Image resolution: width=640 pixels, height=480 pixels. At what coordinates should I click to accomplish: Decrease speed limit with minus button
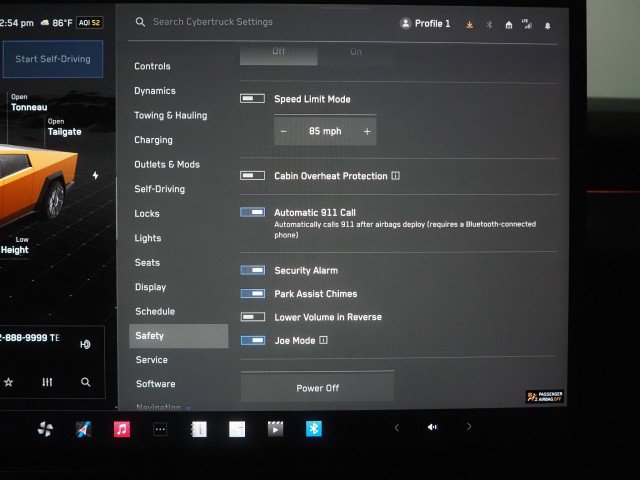[x=284, y=131]
